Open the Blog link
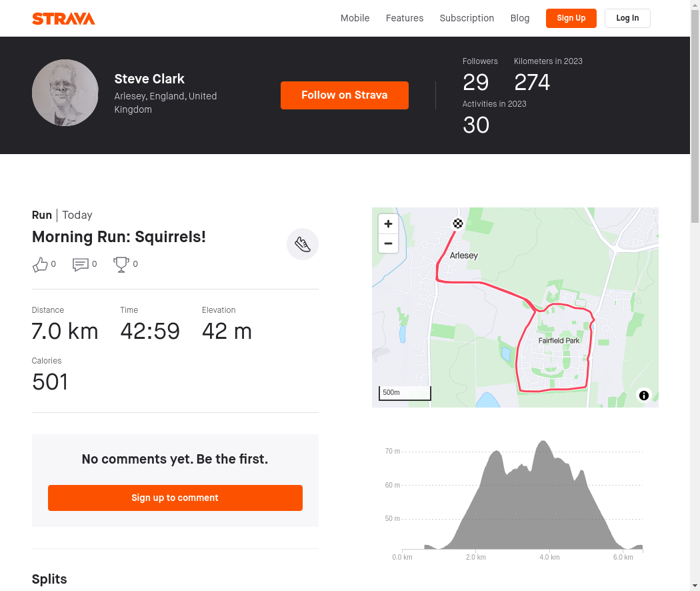 click(519, 18)
